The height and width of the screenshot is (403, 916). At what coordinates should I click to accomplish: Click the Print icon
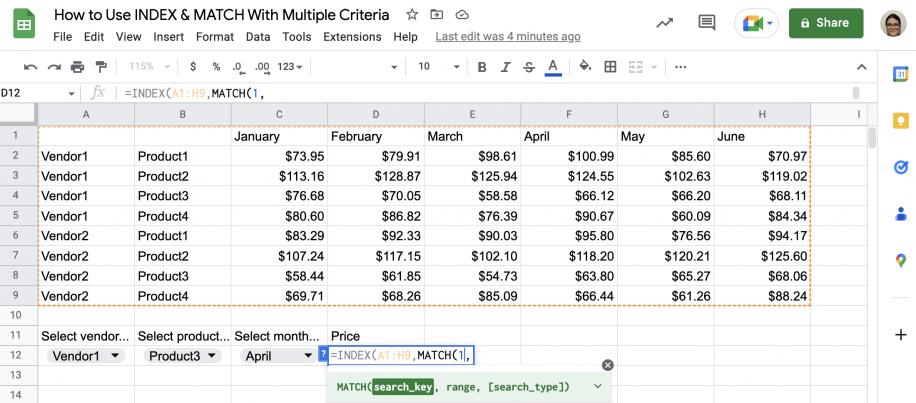[x=77, y=67]
